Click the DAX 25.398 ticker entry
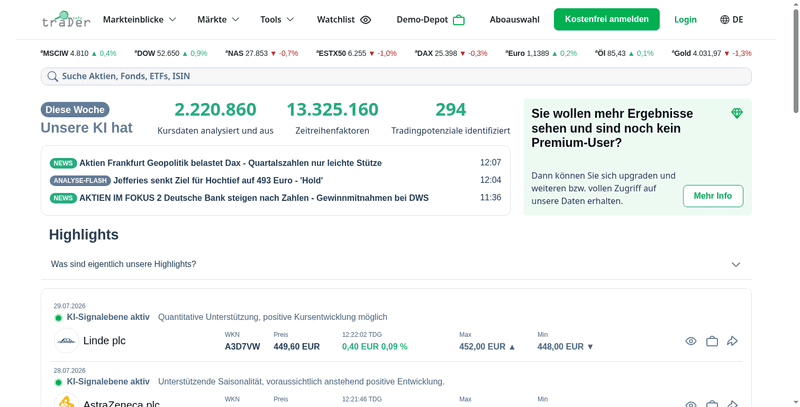This screenshot has height=407, width=800. click(x=451, y=53)
